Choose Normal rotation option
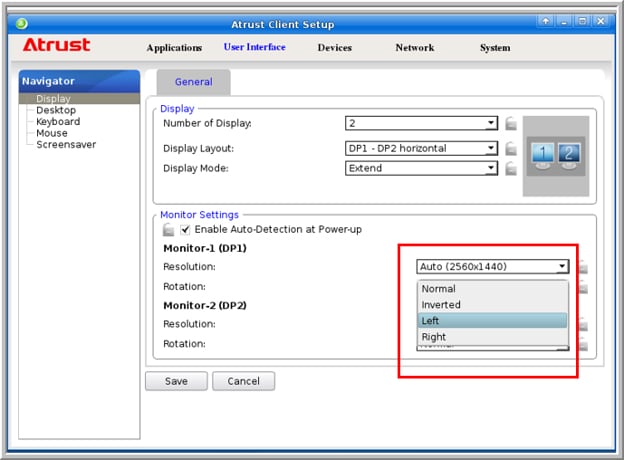The height and width of the screenshot is (460, 624). pyautogui.click(x=493, y=289)
